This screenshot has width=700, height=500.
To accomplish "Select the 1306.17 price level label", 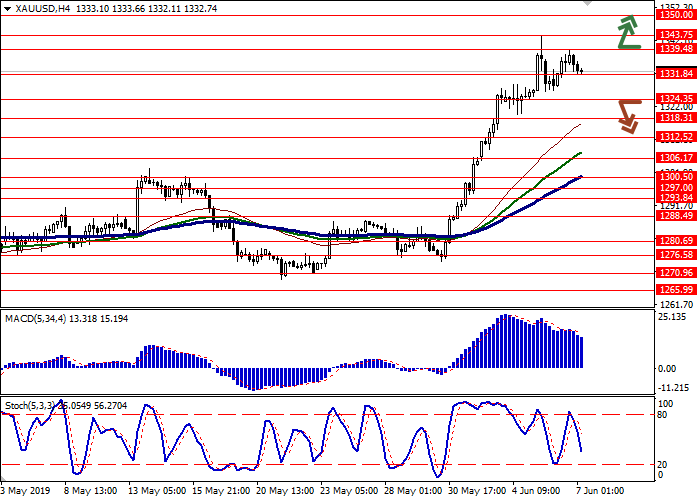I will click(x=676, y=158).
